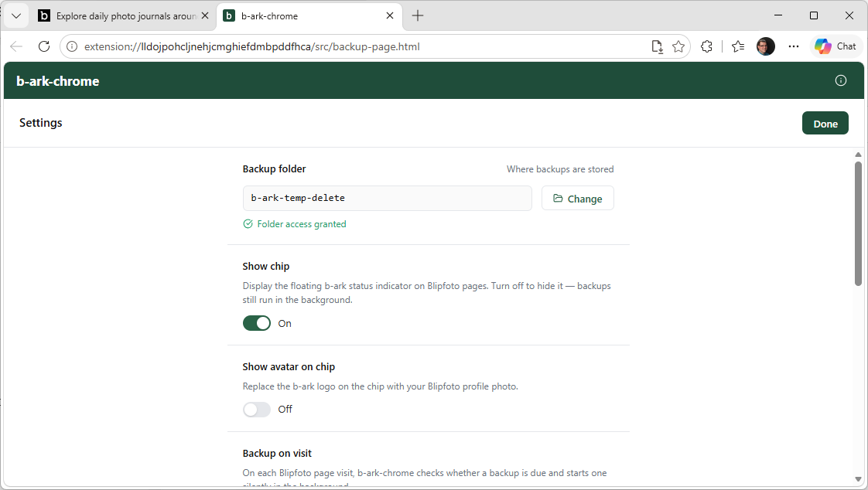
Task: Click the scrollbar thumb of settings panel
Action: click(858, 223)
